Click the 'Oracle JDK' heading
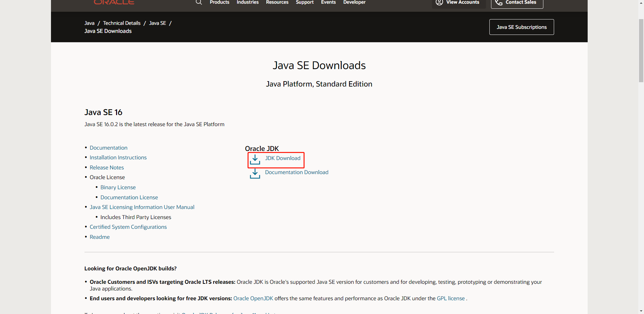This screenshot has width=644, height=314. pyautogui.click(x=262, y=148)
